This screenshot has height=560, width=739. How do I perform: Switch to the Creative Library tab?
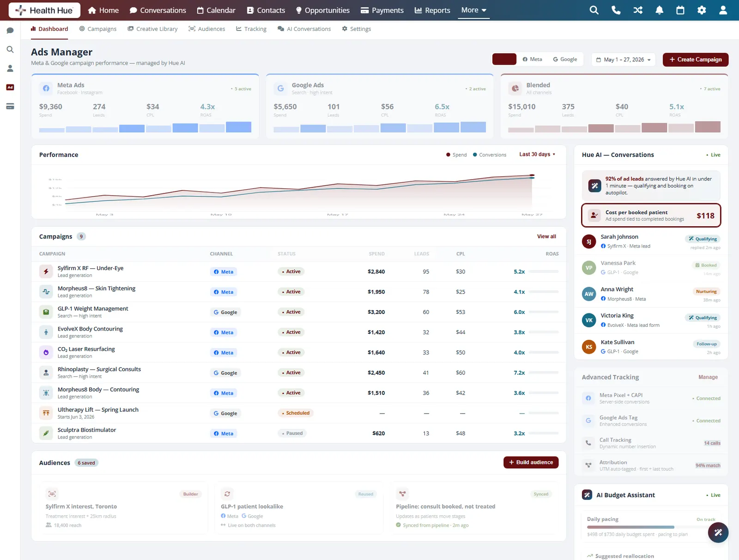tap(152, 29)
